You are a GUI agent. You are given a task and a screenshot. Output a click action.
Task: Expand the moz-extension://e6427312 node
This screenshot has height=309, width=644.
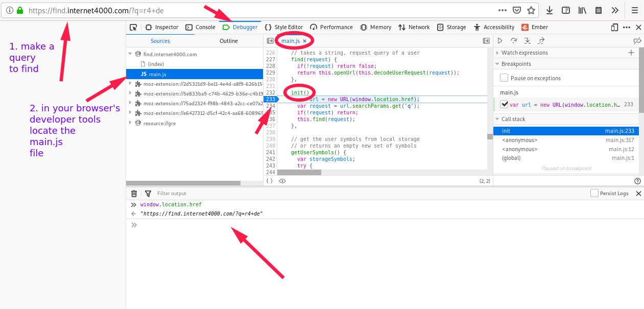130,113
